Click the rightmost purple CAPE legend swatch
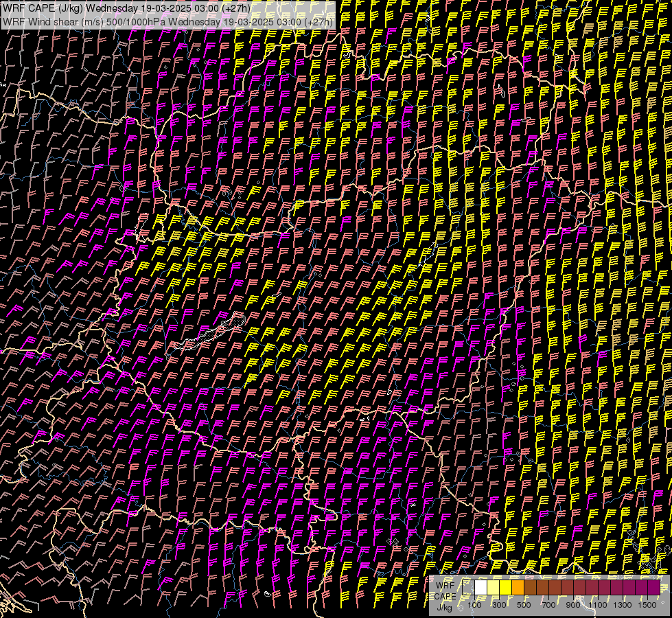 click(x=654, y=588)
